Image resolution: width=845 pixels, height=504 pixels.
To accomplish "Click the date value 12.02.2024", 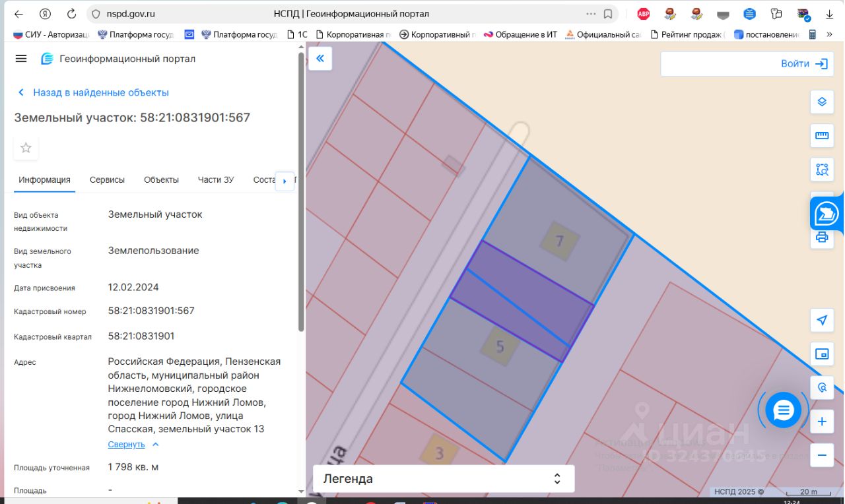I will tap(133, 287).
